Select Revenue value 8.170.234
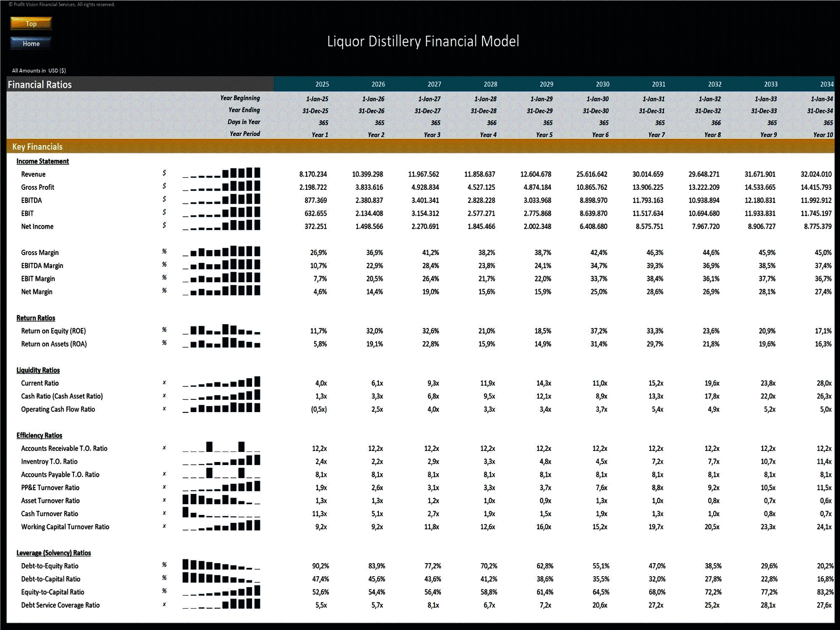The image size is (840, 630). pos(313,174)
